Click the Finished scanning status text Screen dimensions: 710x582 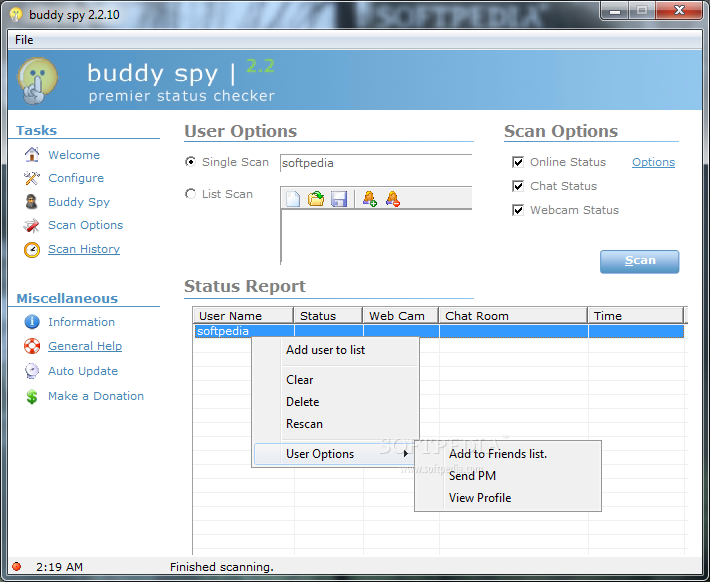(x=221, y=567)
